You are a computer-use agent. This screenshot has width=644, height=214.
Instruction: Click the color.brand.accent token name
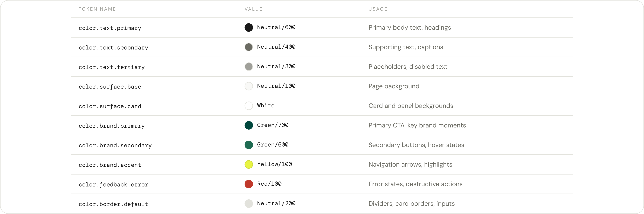click(110, 165)
